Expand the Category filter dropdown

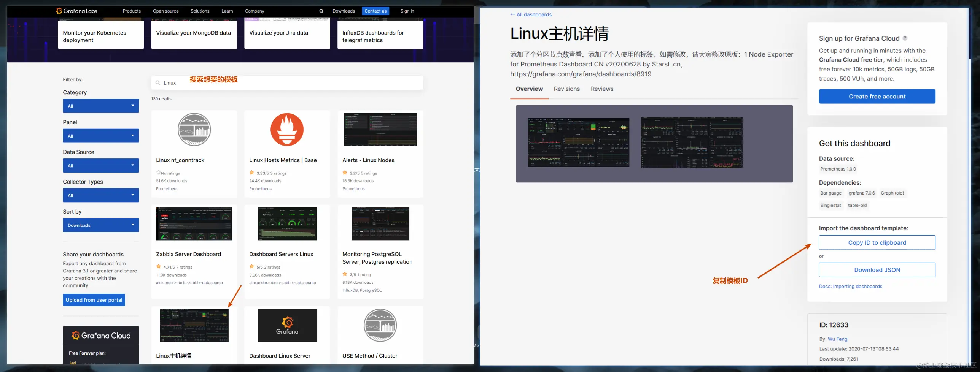tap(101, 106)
